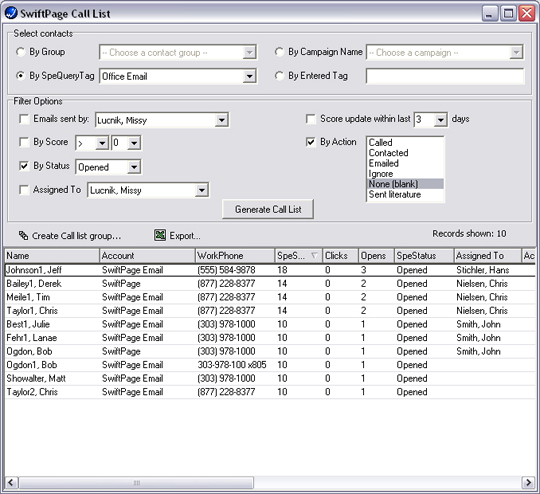This screenshot has width=540, height=494.
Task: Click the scroll right arrow
Action: [528, 483]
